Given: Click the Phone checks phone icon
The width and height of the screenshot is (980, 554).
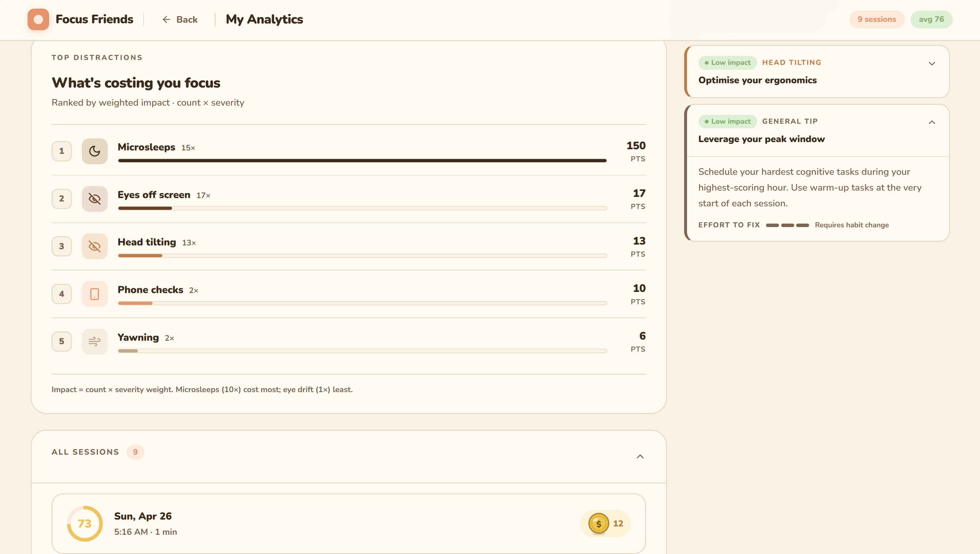Looking at the screenshot, I should [x=94, y=294].
